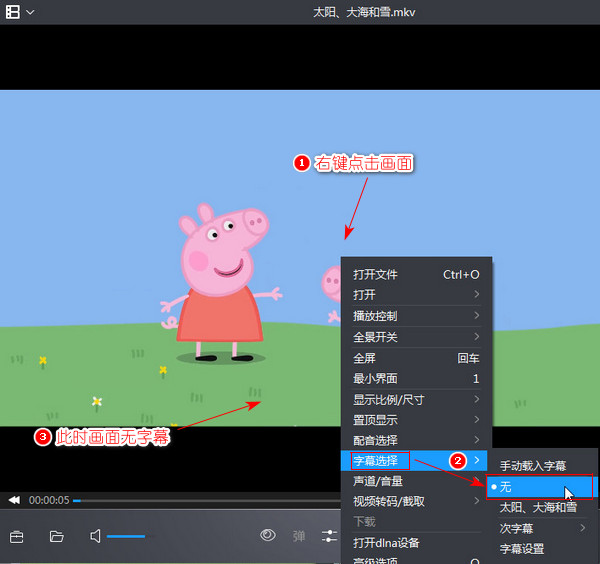
Task: Expand the 全景开关 submenu
Action: coord(416,337)
